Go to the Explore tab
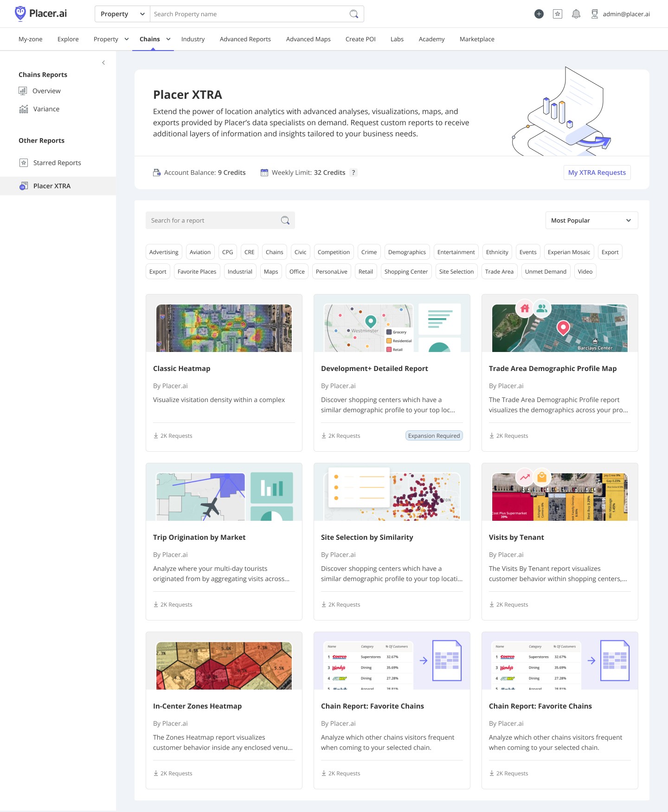668x812 pixels. point(68,39)
